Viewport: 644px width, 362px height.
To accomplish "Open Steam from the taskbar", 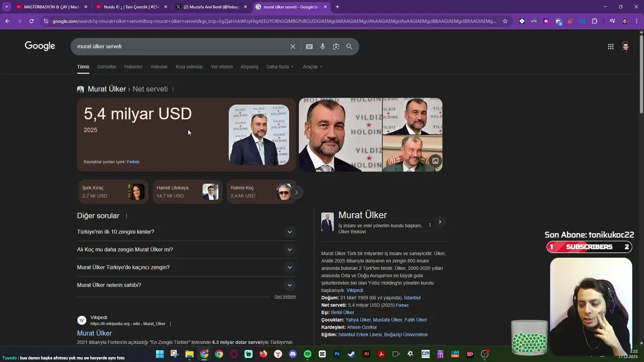I will [x=352, y=354].
